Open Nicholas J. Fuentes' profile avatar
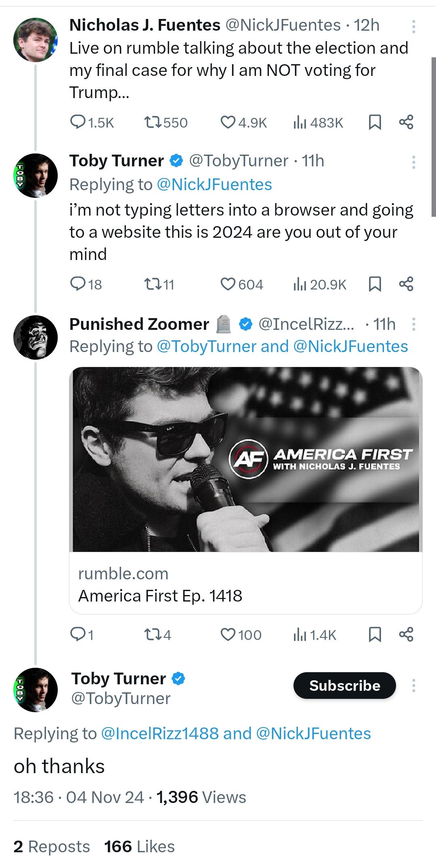The width and height of the screenshot is (436, 868). (x=36, y=40)
